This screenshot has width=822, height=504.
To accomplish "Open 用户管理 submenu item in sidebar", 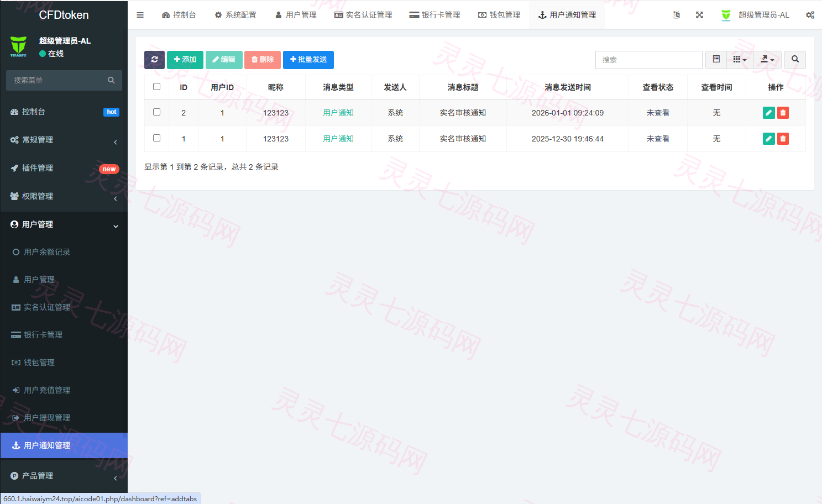I will (x=64, y=280).
